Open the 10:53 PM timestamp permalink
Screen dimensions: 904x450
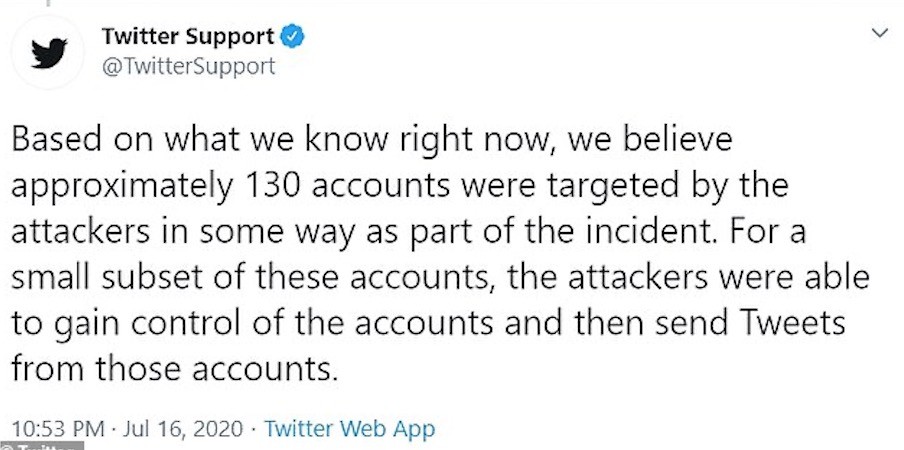(58, 429)
